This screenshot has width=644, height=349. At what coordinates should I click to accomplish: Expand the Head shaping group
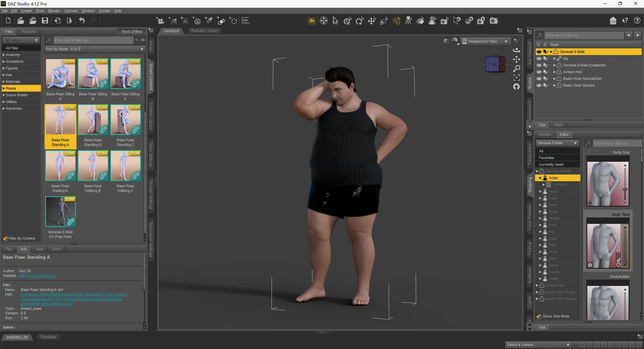(540, 191)
